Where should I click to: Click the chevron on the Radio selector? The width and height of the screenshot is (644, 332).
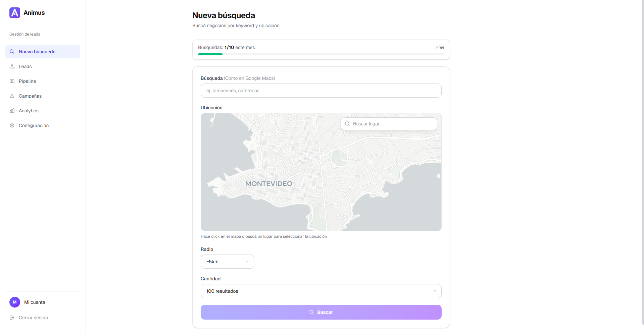(x=247, y=262)
